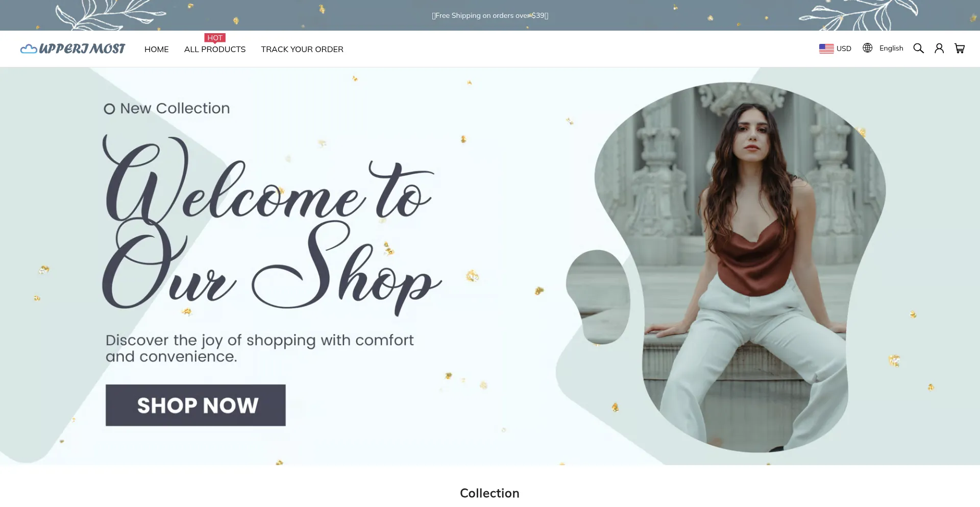Click the cloud logo icon
This screenshot has width=980, height=507.
29,49
